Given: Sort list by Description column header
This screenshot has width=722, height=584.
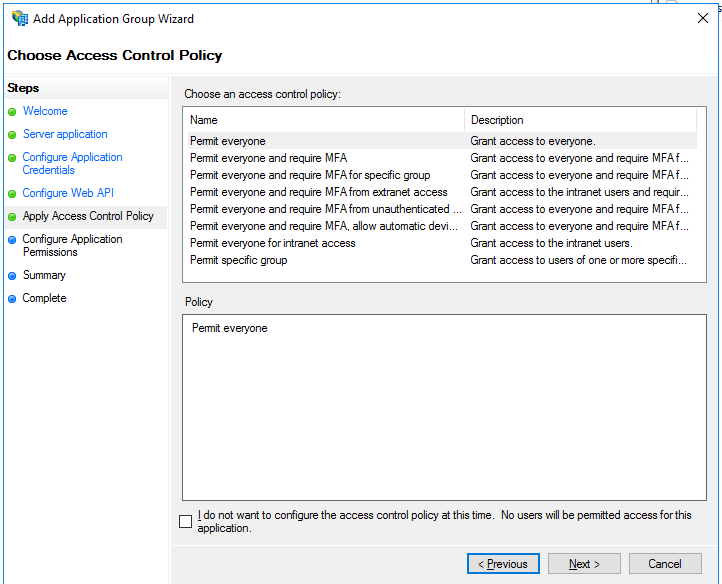Looking at the screenshot, I should pyautogui.click(x=580, y=120).
